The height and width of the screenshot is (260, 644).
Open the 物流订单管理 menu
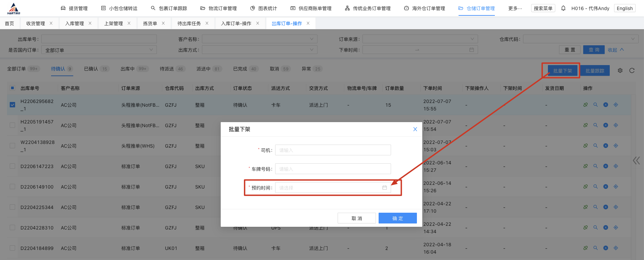[219, 8]
